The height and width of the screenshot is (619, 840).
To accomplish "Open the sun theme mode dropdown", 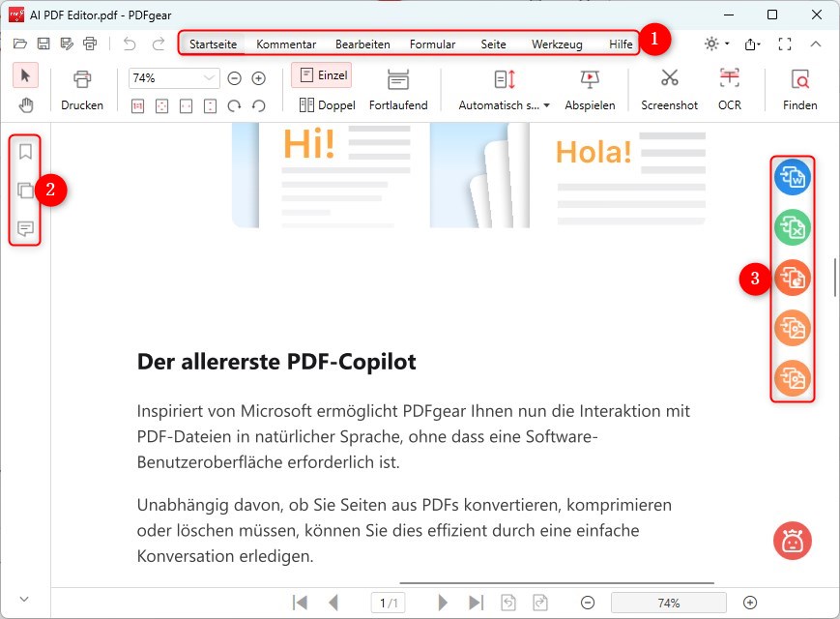I will (x=716, y=44).
